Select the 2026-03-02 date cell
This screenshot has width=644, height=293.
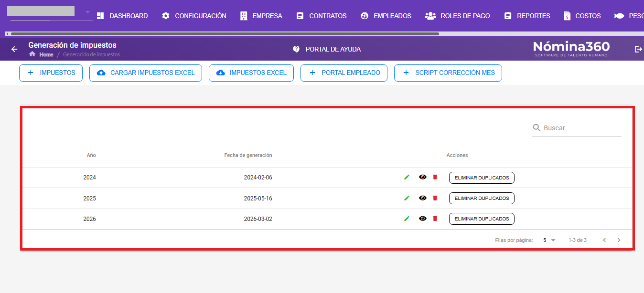click(x=258, y=219)
